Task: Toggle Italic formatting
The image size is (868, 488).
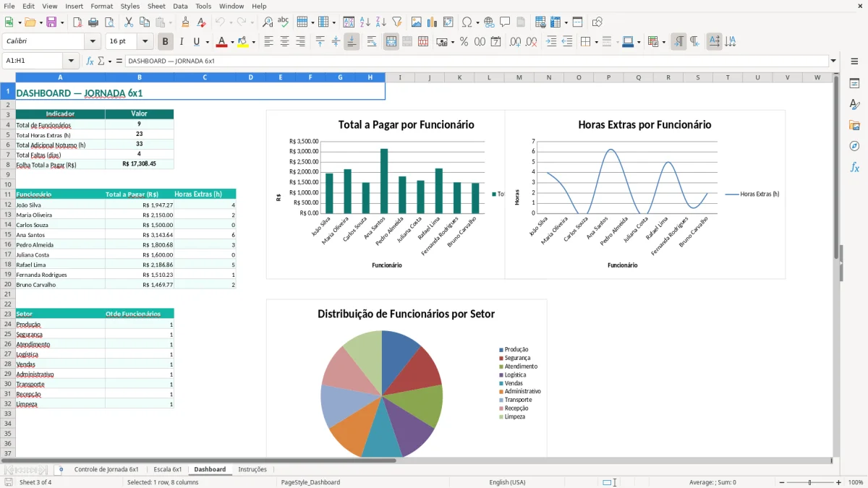Action: (182, 42)
